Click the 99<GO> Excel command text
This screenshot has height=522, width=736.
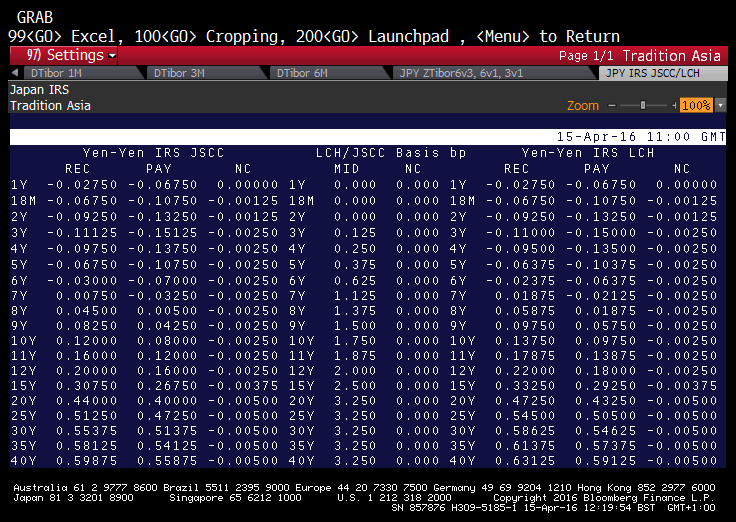click(x=61, y=37)
